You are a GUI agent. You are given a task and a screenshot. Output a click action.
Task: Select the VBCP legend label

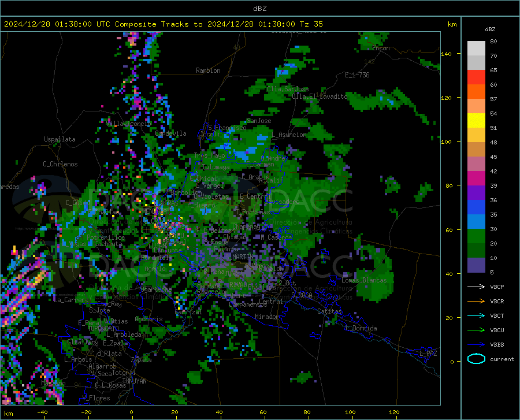pyautogui.click(x=497, y=287)
